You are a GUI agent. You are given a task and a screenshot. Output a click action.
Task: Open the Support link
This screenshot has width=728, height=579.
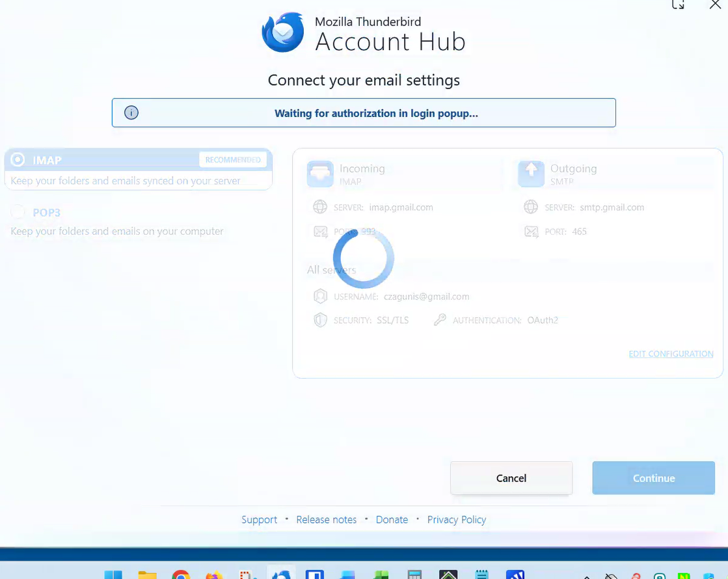pyautogui.click(x=259, y=520)
